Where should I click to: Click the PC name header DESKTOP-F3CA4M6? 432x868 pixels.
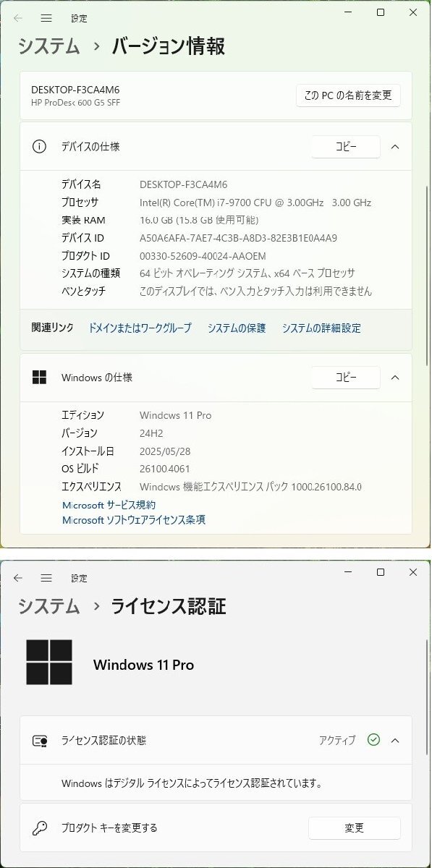(x=75, y=90)
